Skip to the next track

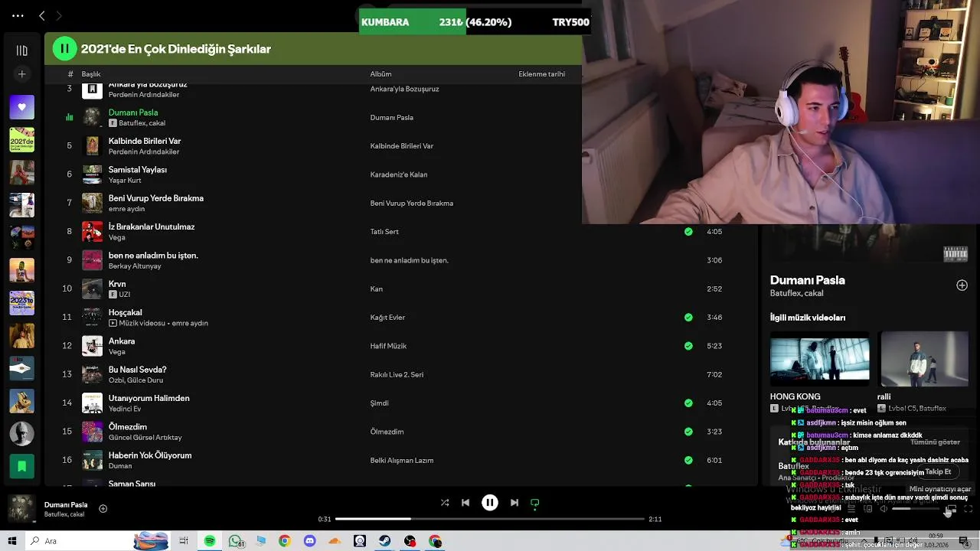coord(514,503)
